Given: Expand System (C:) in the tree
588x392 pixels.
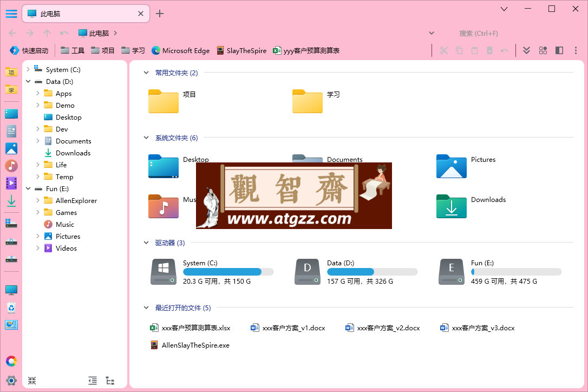Looking at the screenshot, I should click(x=28, y=69).
